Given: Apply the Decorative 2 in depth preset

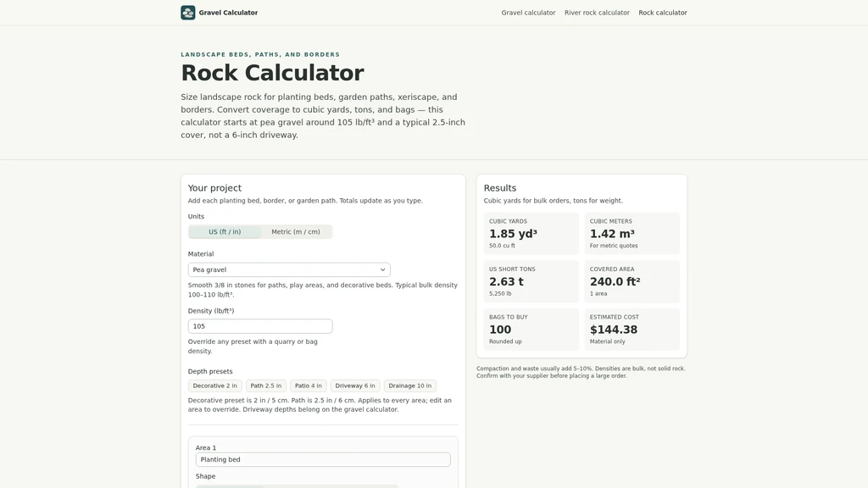Looking at the screenshot, I should coord(214,385).
